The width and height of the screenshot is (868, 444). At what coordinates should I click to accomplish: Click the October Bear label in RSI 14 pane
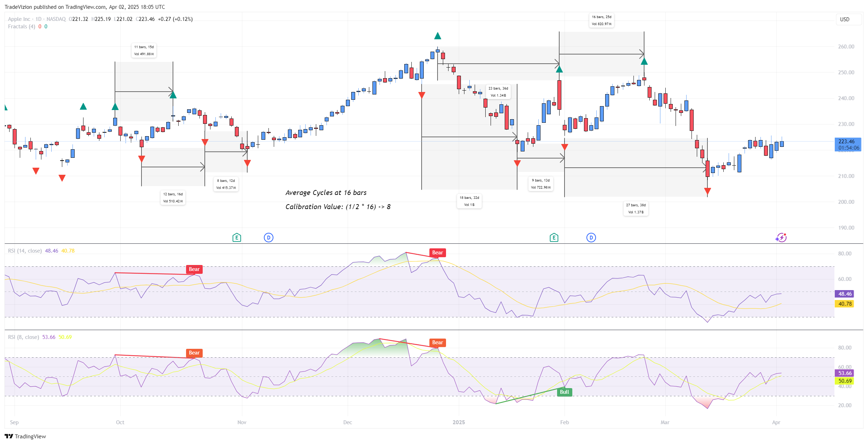coord(194,269)
